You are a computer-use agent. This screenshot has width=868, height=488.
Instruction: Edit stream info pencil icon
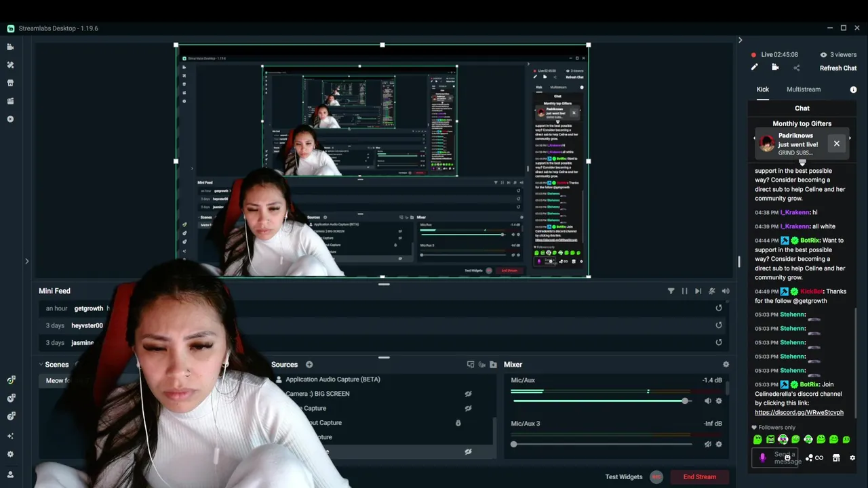pos(754,67)
